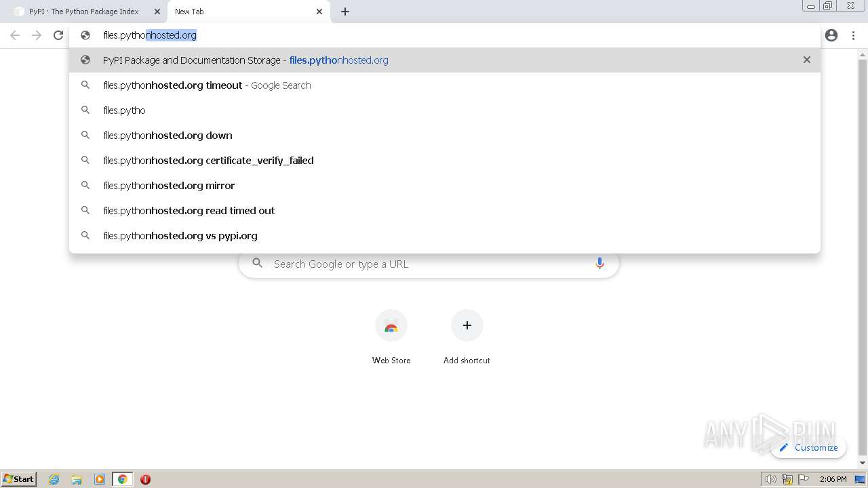868x488 pixels.
Task: Click the Chrome taskbar icon
Action: [x=123, y=479]
